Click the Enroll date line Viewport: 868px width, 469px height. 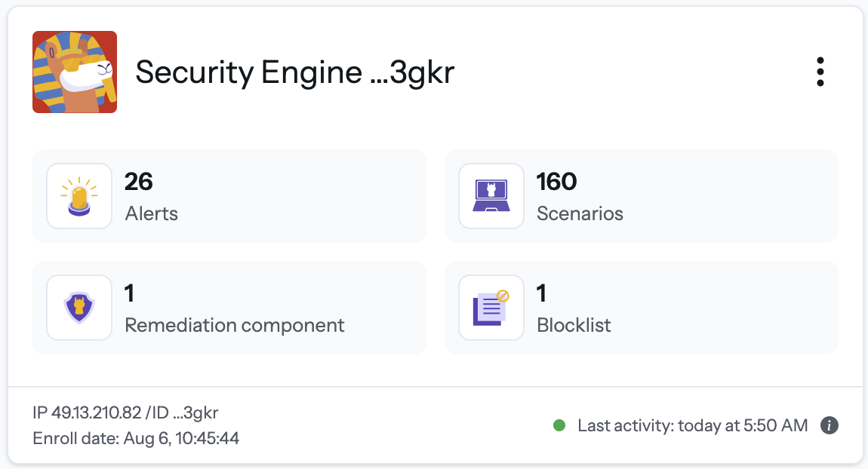(136, 438)
